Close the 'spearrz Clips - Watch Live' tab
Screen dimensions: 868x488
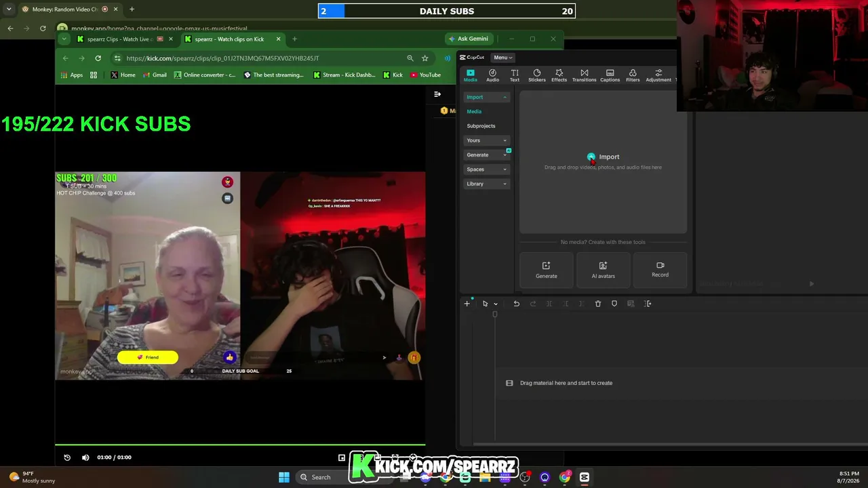point(170,39)
